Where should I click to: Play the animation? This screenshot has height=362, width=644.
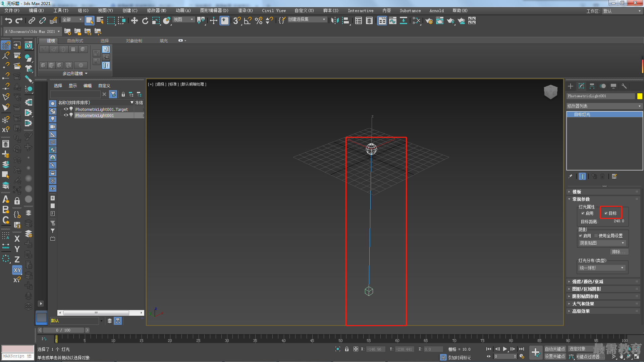pos(505,349)
